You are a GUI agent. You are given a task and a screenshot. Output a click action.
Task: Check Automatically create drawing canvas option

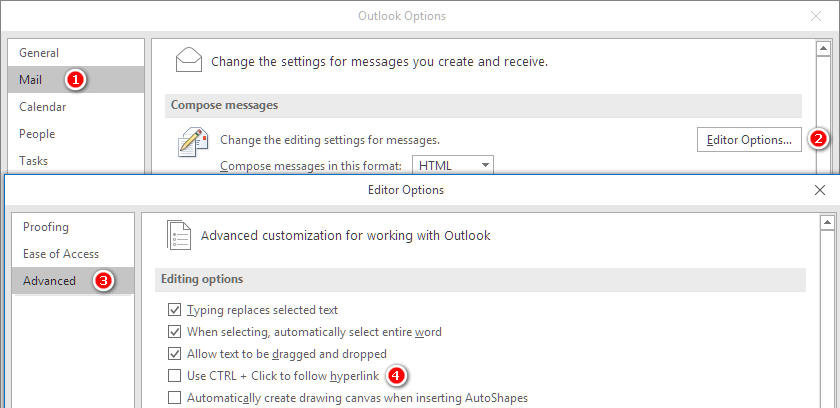pos(174,398)
